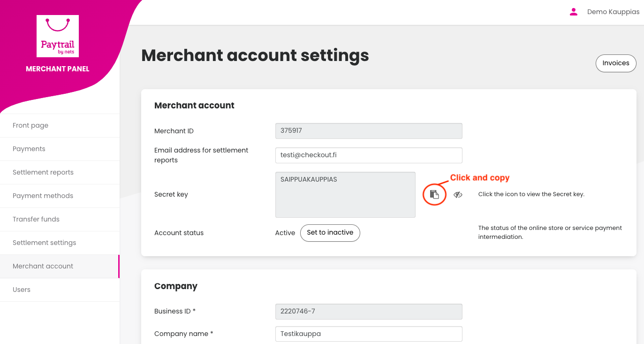The height and width of the screenshot is (344, 644).
Task: Click 'Click the icon to view' hint text
Action: point(531,194)
